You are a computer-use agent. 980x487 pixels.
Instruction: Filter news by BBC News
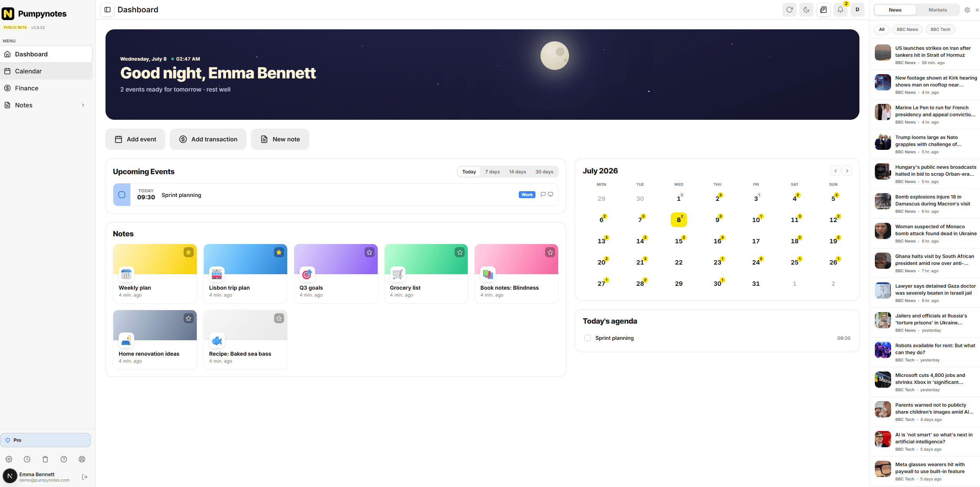coord(907,29)
